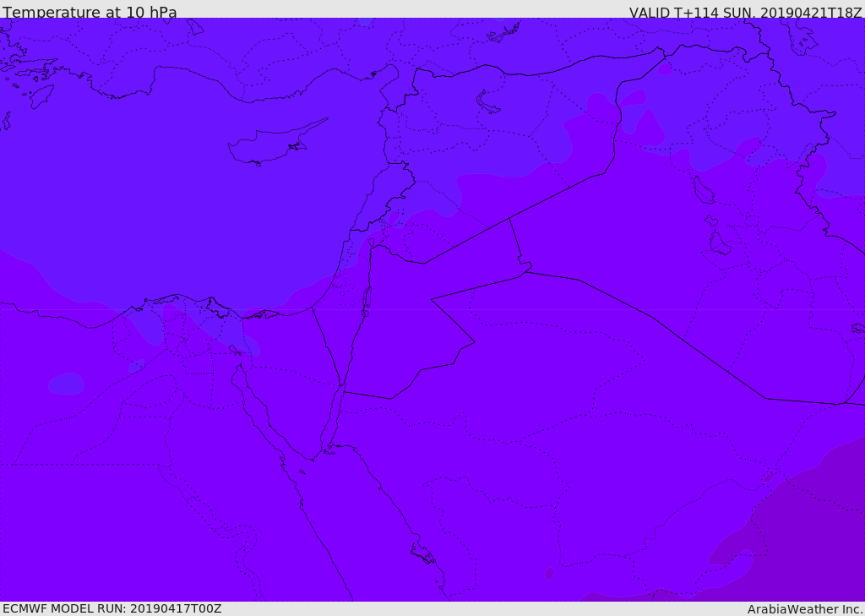The width and height of the screenshot is (865, 616).
Task: Click the 'VALID T+114 SUN. 20190421T18Z' timestamp
Action: 745,12
